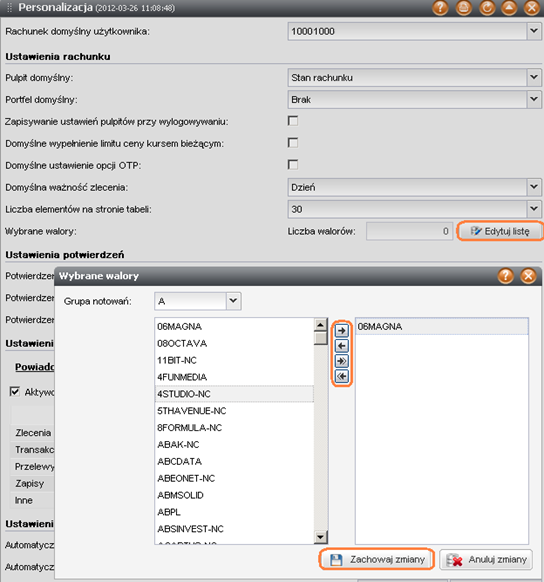Remove all instruments with double left arrow
The image size is (544, 582).
[342, 376]
